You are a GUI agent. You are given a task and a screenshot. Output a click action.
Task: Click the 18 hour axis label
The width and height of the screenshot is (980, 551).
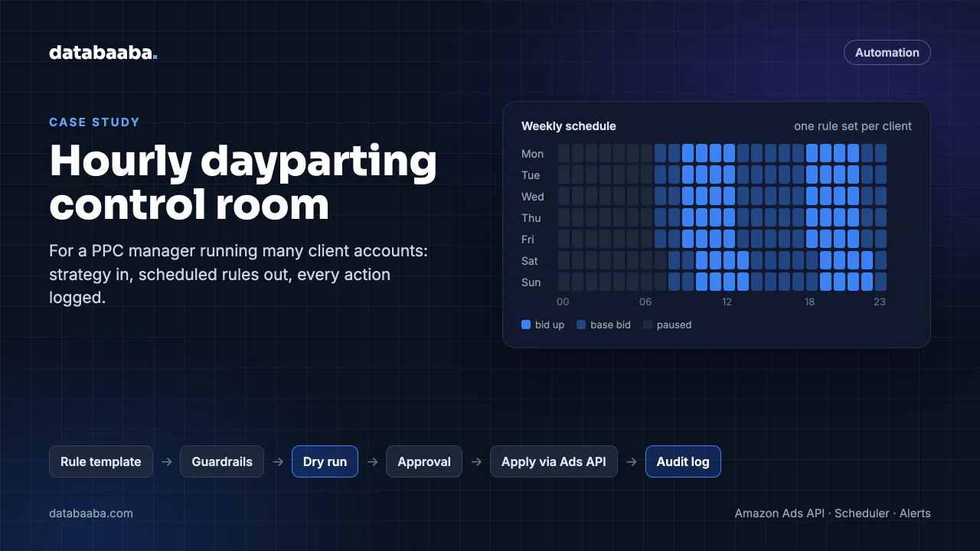point(810,302)
